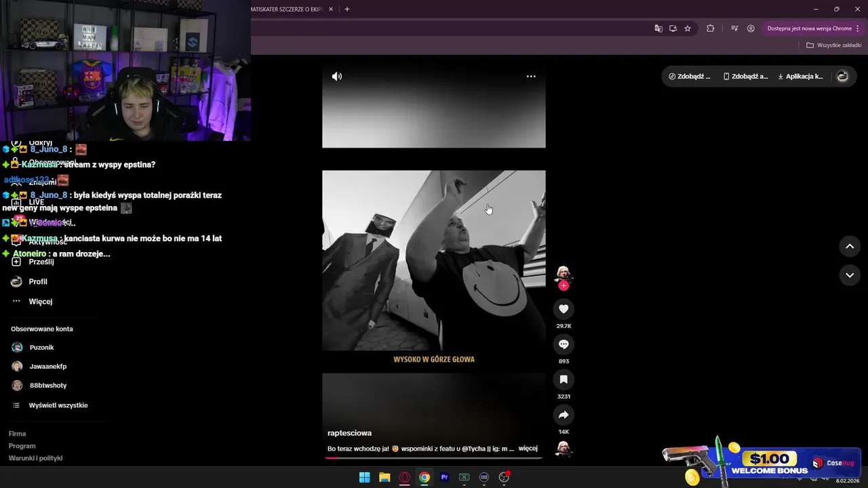Screen dimensions: 868x488
Task: Open the Chrome extensions puzzle icon
Action: tap(710, 28)
